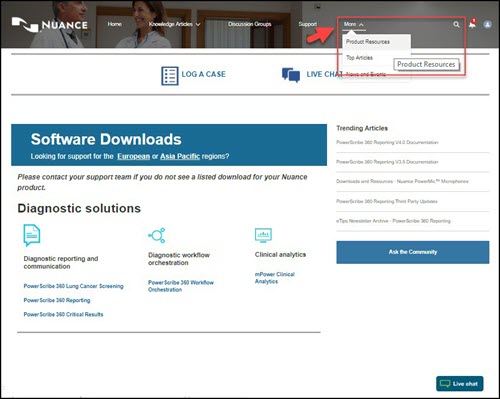Click the Clinical analytics label
This screenshot has width=500, height=399.
tap(280, 255)
